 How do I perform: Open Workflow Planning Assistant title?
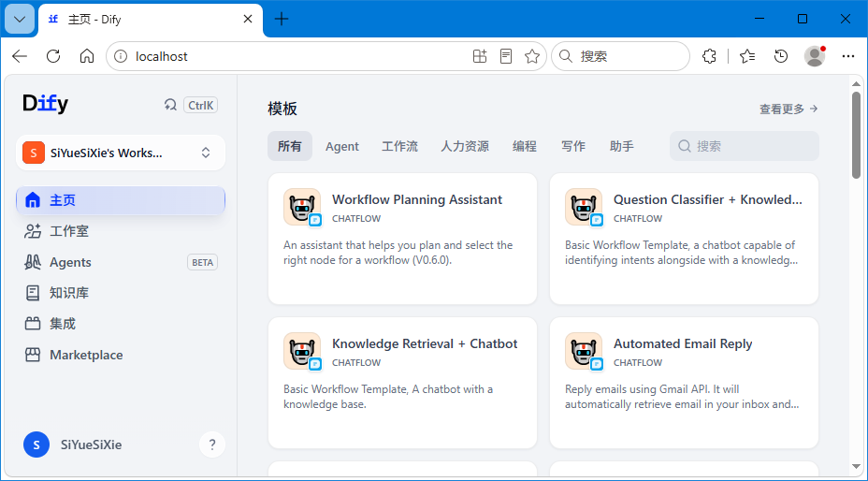click(x=417, y=199)
